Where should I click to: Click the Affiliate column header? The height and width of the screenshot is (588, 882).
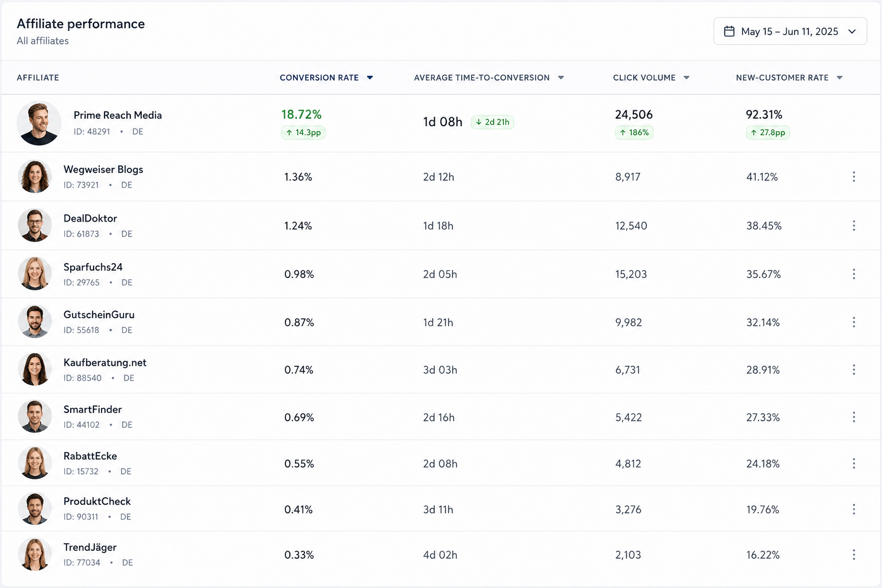(38, 78)
